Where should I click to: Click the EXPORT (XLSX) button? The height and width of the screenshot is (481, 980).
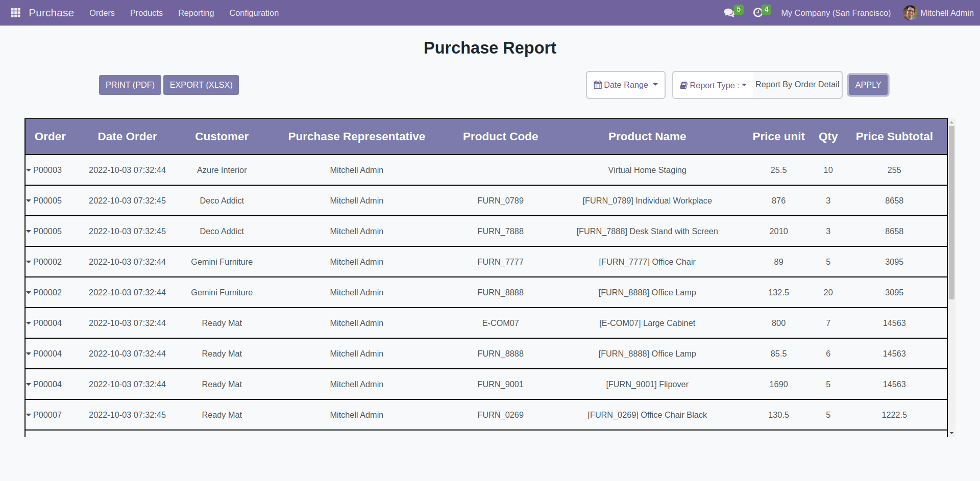201,85
